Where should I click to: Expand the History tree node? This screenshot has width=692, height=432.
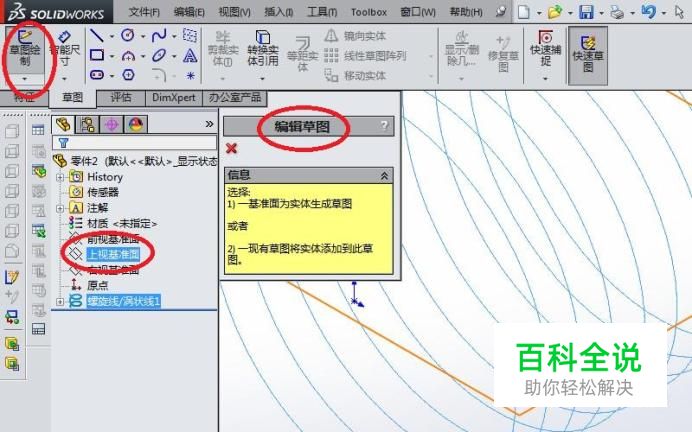click(x=60, y=177)
